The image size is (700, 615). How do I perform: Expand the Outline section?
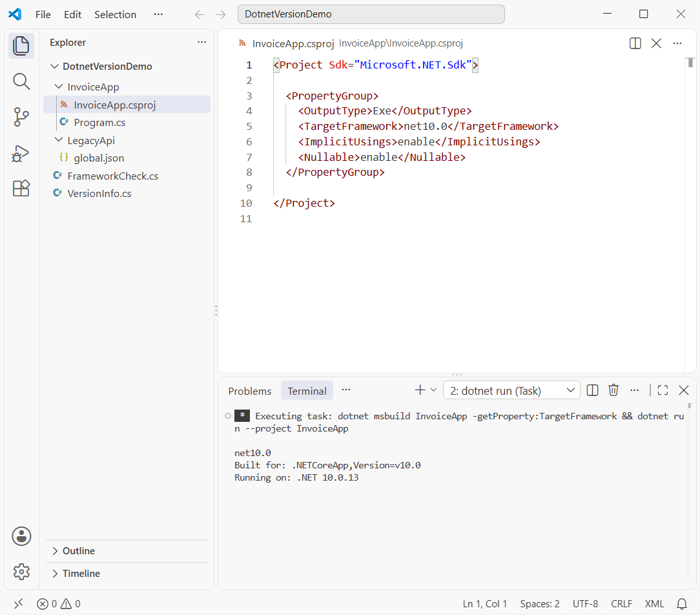coord(127,550)
